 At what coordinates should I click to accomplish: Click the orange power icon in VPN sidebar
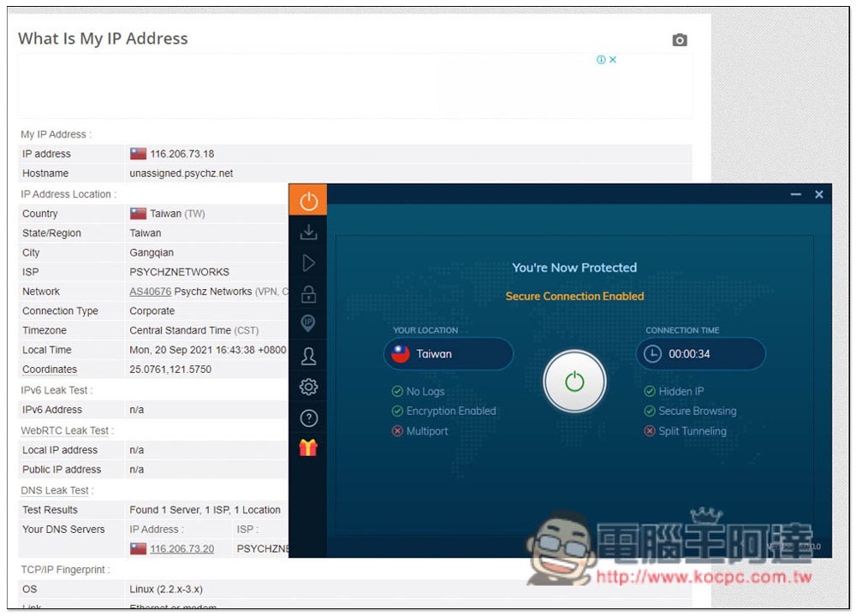point(308,201)
